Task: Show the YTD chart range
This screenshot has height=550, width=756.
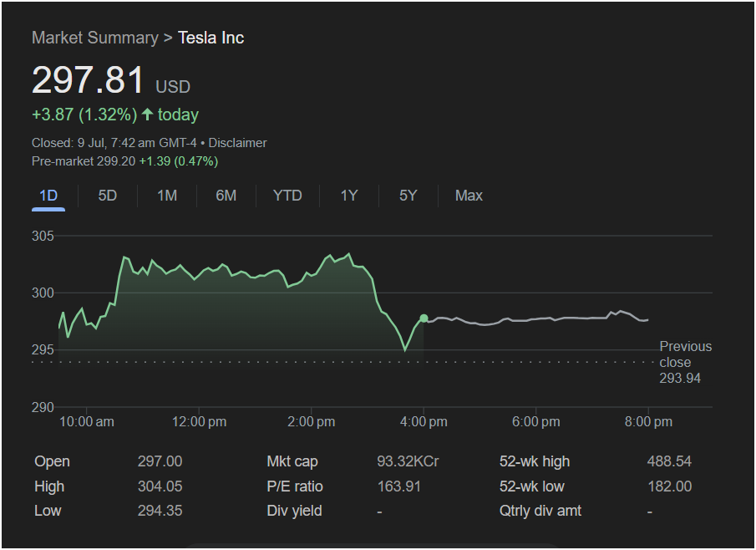Action: point(287,196)
